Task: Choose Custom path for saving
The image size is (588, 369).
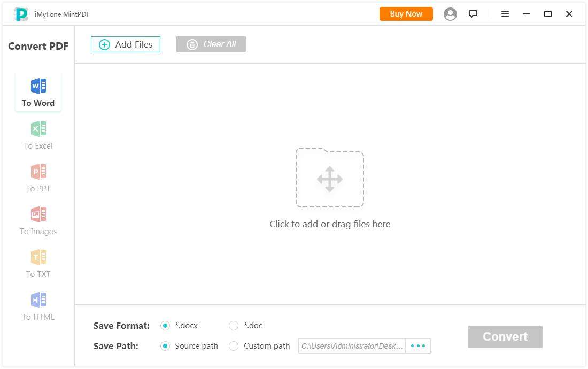Action: [234, 346]
